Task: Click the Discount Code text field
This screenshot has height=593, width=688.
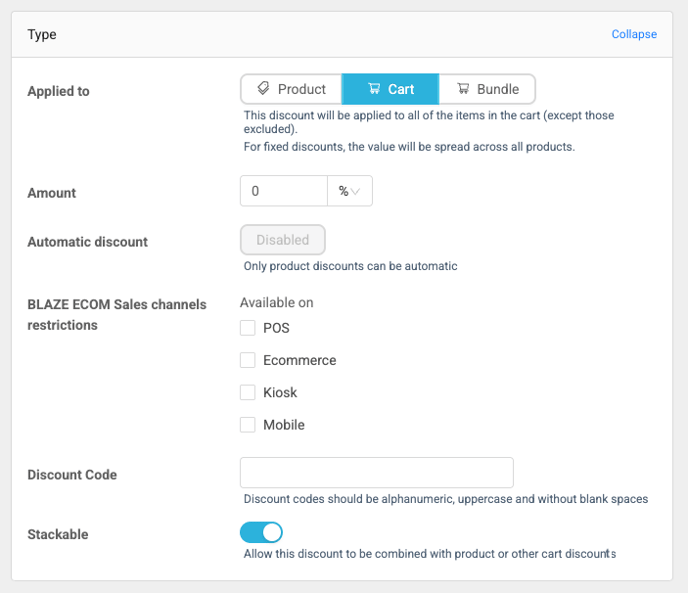Action: [376, 473]
